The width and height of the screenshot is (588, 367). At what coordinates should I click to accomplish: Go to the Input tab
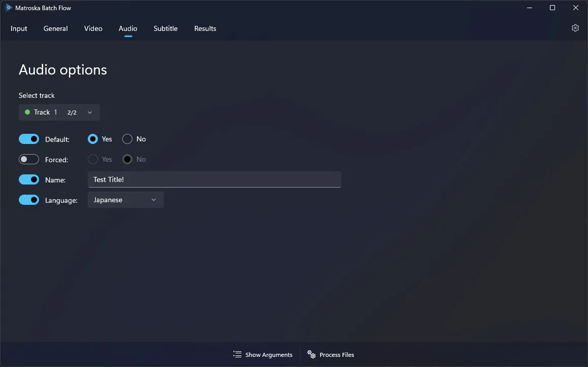(19, 28)
